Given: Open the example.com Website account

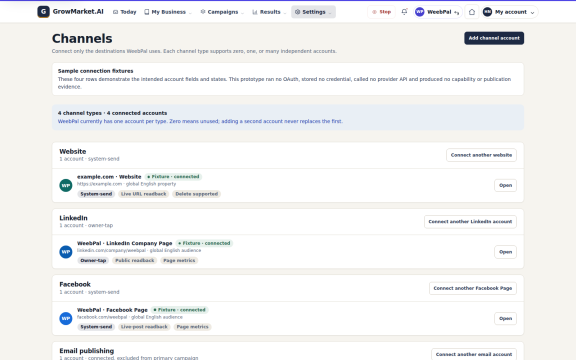Looking at the screenshot, I should point(505,185).
